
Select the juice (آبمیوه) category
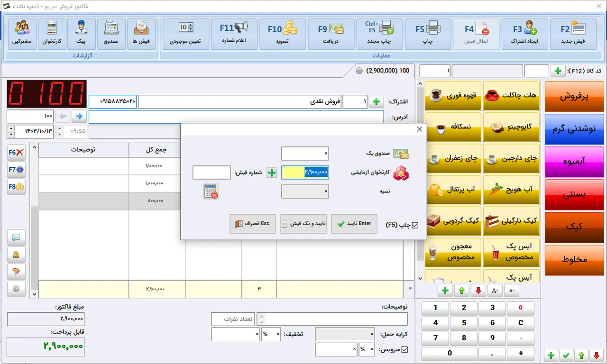[x=574, y=162]
